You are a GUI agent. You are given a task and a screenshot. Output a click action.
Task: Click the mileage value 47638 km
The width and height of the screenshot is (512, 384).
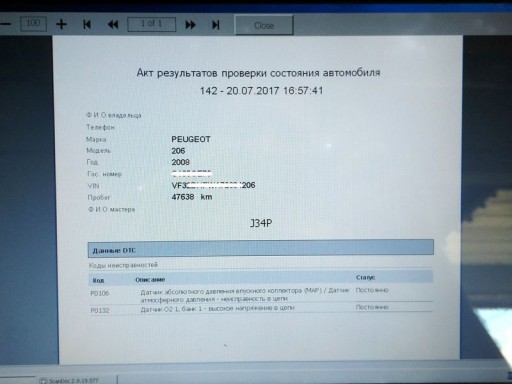(x=192, y=197)
